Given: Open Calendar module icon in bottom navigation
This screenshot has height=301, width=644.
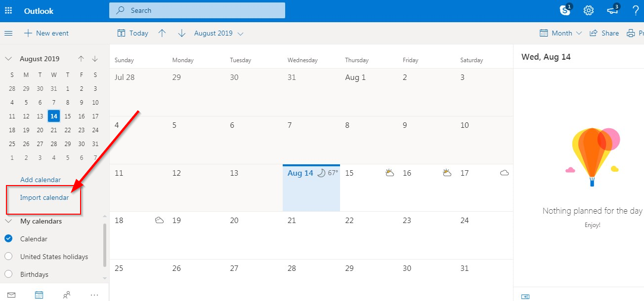Looking at the screenshot, I should tap(39, 295).
